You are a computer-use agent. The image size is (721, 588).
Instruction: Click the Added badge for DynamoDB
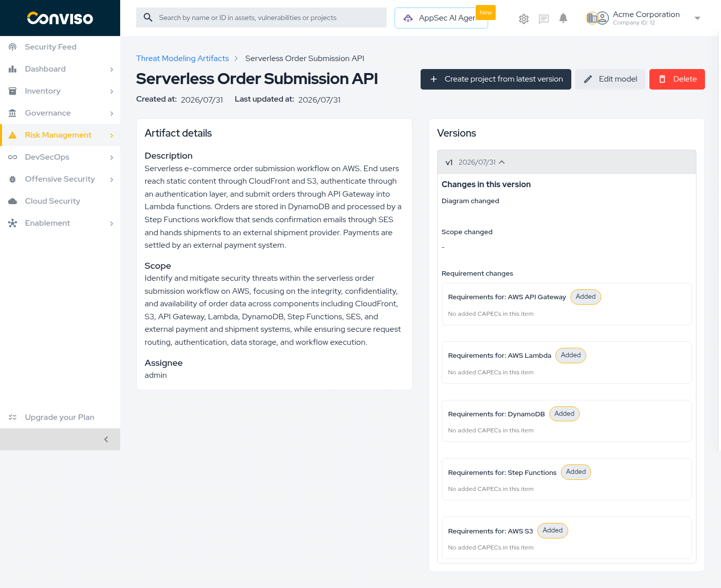564,414
